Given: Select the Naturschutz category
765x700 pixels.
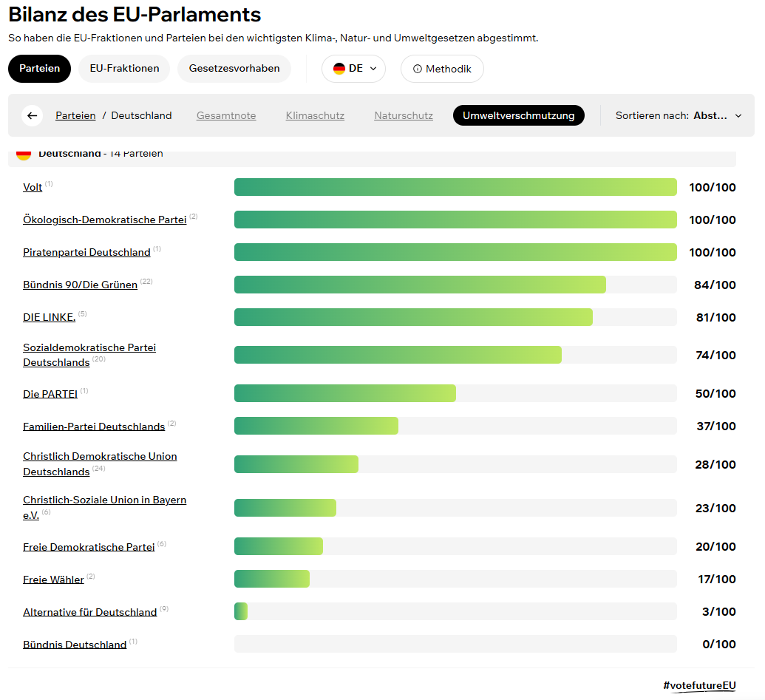Looking at the screenshot, I should coord(404,115).
